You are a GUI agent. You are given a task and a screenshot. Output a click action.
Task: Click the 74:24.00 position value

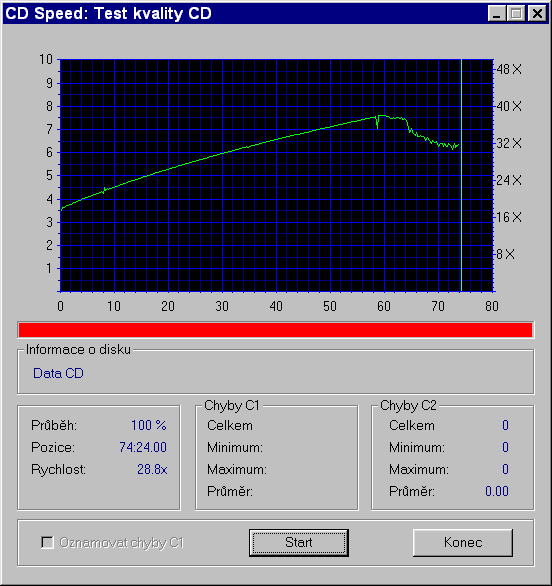[143, 447]
